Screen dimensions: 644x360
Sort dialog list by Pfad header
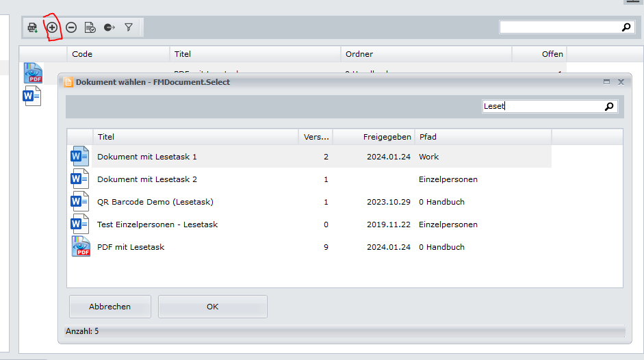click(483, 137)
